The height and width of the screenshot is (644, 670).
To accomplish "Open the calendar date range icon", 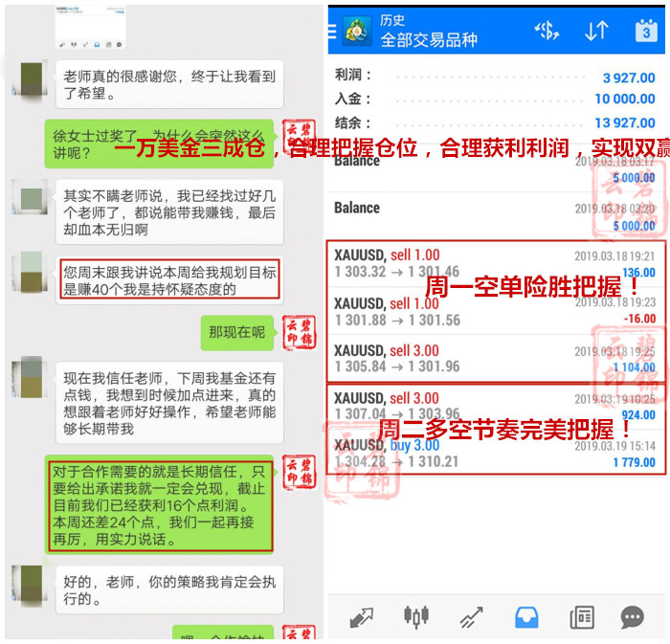I will coord(646,31).
